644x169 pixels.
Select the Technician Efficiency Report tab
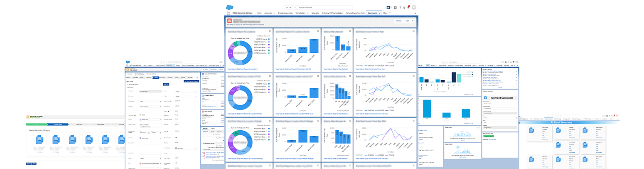[x=332, y=13]
